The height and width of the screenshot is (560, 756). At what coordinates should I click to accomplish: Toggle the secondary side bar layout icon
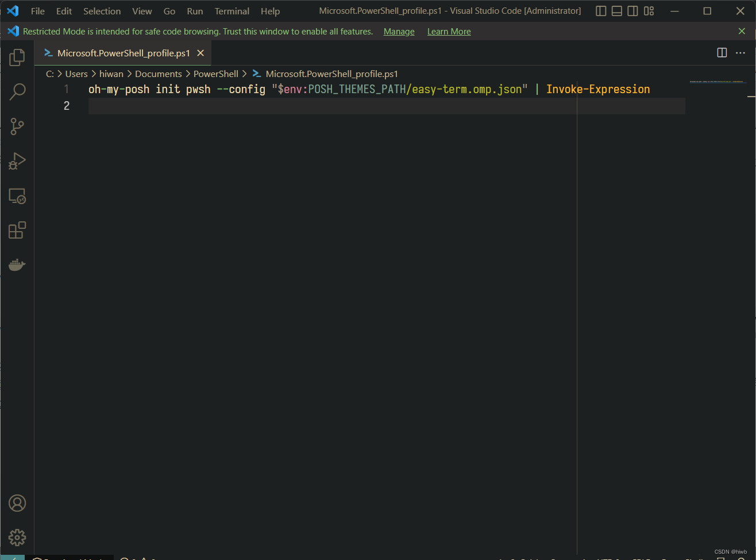coord(632,11)
